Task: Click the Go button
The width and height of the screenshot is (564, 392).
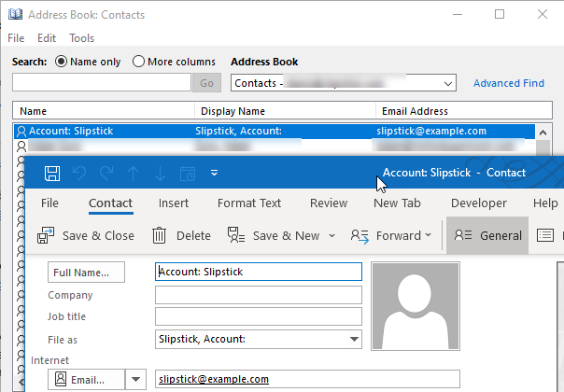Action: (x=206, y=83)
